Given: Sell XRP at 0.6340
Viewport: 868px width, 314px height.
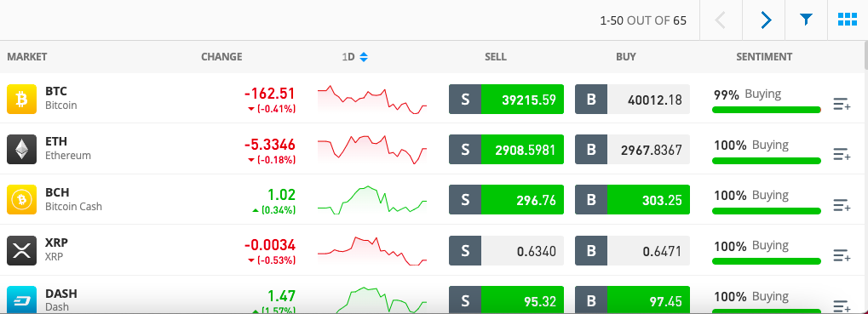Looking at the screenshot, I should pos(506,250).
